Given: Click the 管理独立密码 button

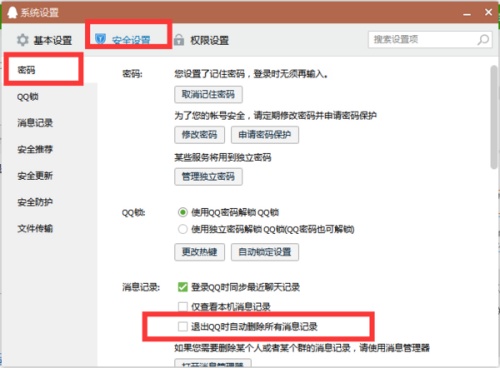Looking at the screenshot, I should click(208, 176).
